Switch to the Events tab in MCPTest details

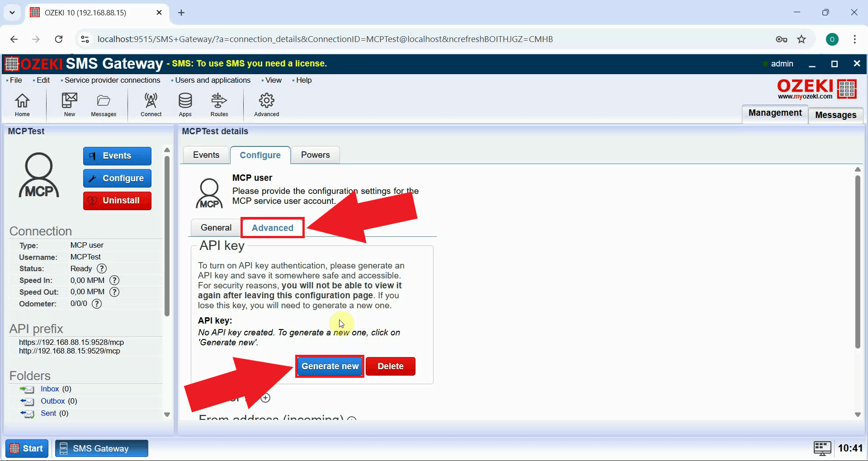[x=206, y=155]
